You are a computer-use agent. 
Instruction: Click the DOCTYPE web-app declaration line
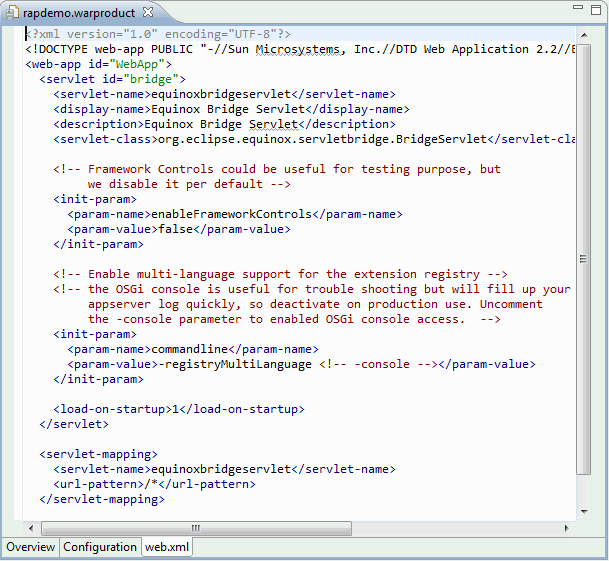(x=300, y=49)
